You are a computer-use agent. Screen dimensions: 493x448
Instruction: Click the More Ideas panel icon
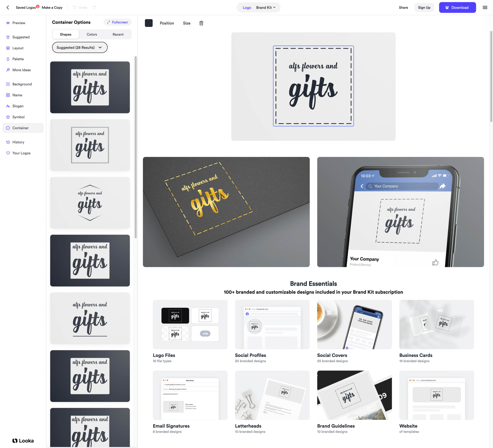point(8,70)
